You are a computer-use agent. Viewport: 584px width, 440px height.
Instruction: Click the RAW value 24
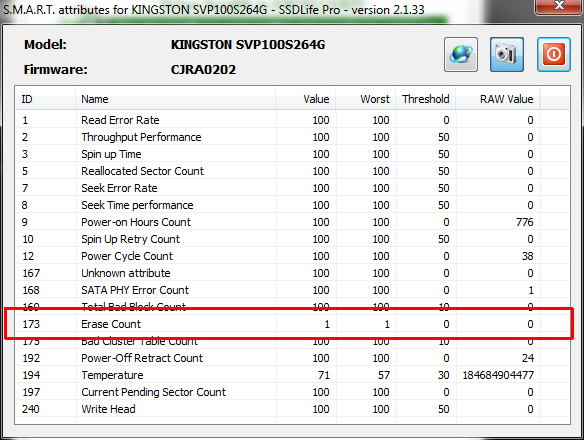[x=527, y=358]
